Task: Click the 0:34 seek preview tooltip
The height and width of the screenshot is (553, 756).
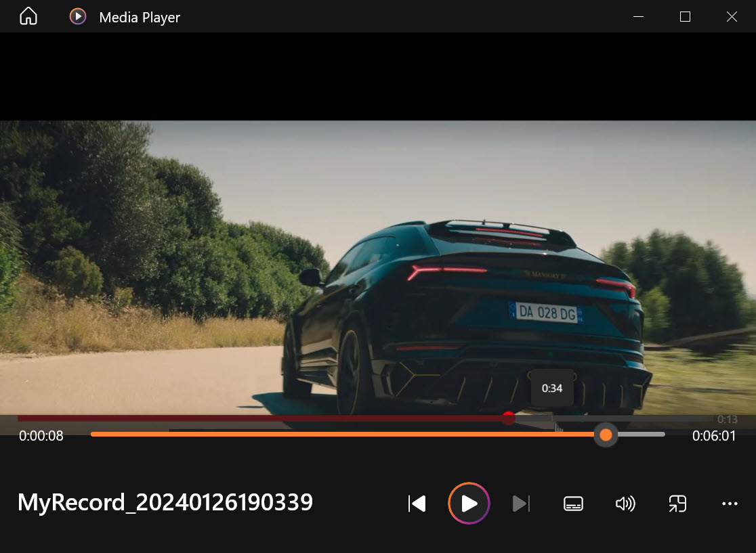Action: tap(552, 389)
